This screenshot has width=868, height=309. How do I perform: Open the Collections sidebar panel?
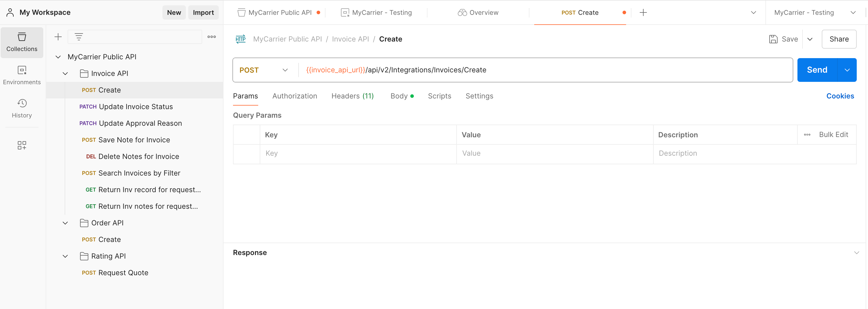click(22, 42)
